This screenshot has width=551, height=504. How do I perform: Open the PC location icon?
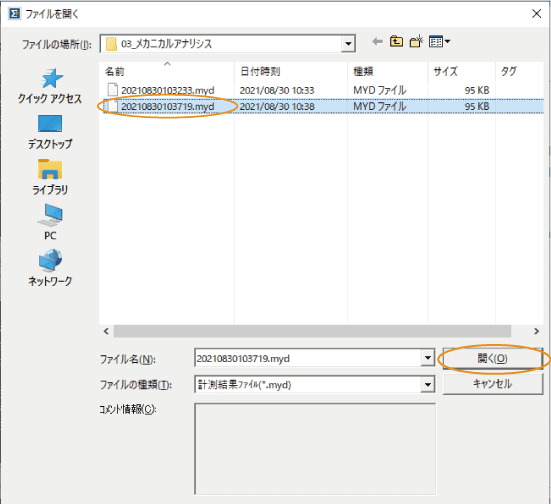(x=50, y=215)
